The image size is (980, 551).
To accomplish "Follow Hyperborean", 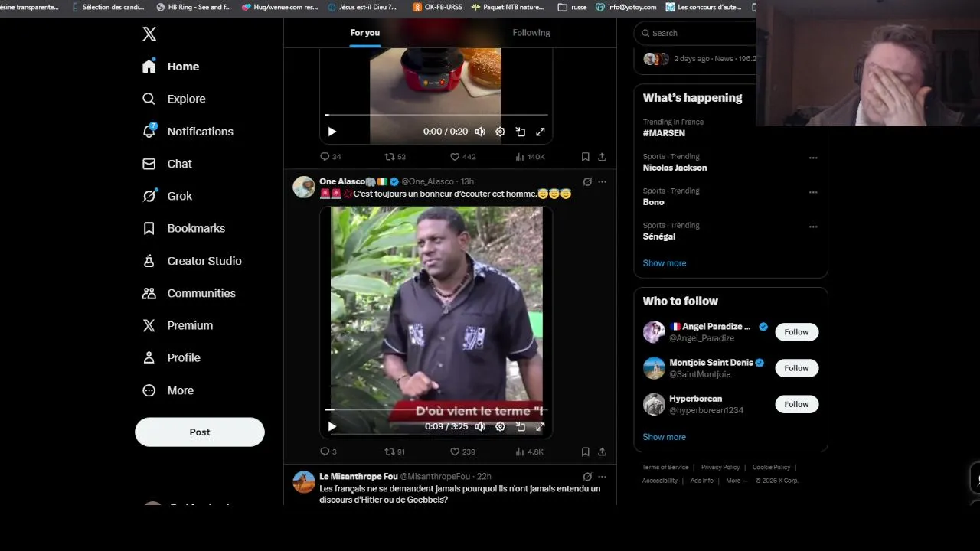I will 796,404.
